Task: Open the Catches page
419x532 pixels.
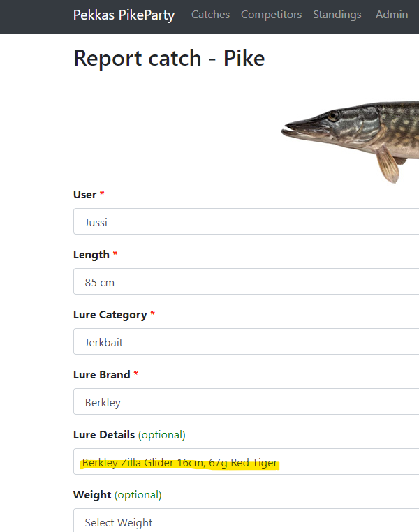Action: click(x=210, y=15)
